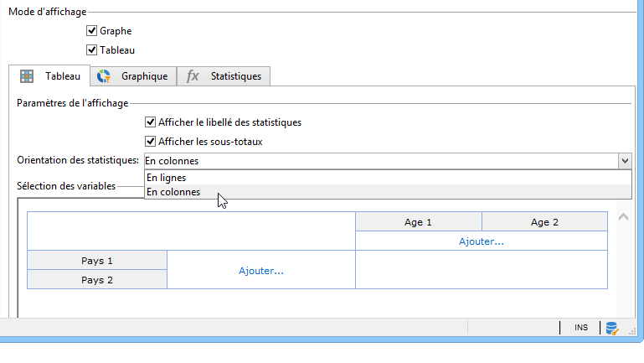Uncheck the Graphe display mode checkbox

coord(92,31)
